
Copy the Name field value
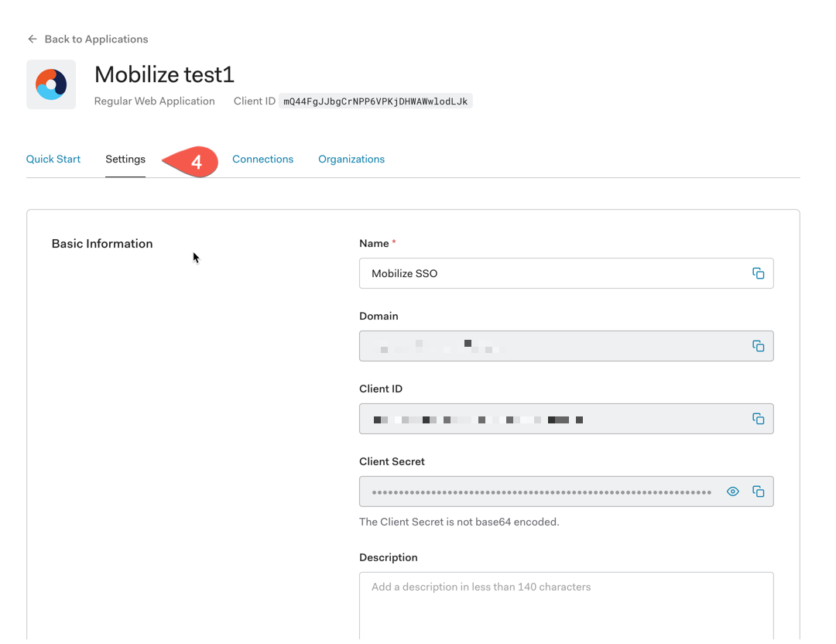pyautogui.click(x=758, y=273)
